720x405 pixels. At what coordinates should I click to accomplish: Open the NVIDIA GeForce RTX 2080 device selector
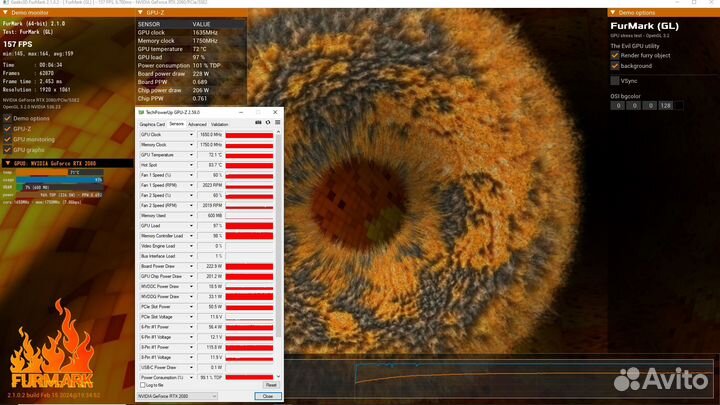coord(177,396)
